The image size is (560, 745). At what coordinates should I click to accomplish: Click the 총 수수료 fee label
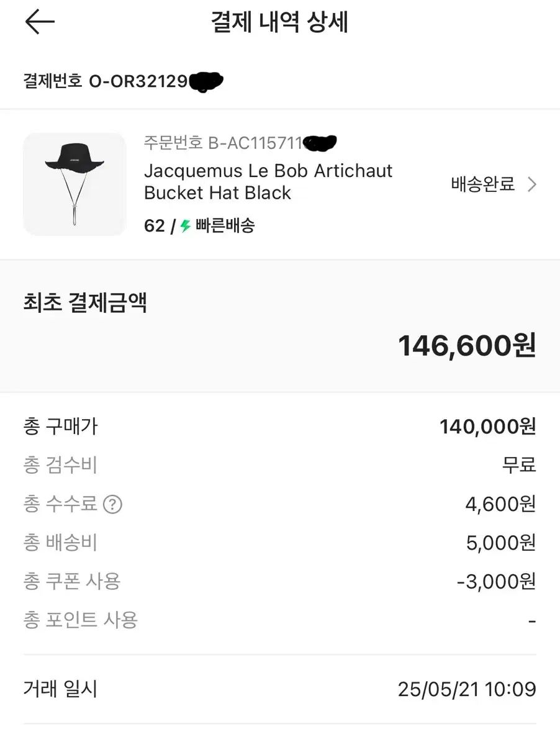60,503
